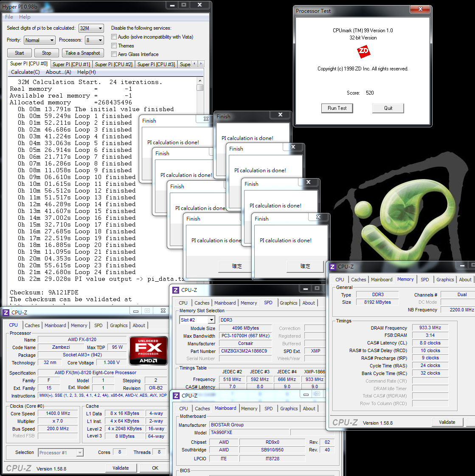Click the NB Frequency 2200.0 MHz value

tap(458, 310)
